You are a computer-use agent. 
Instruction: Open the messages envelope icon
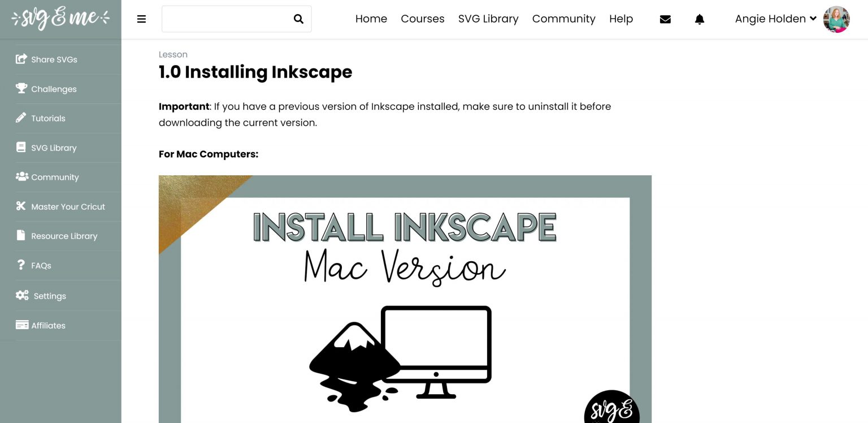coord(665,19)
